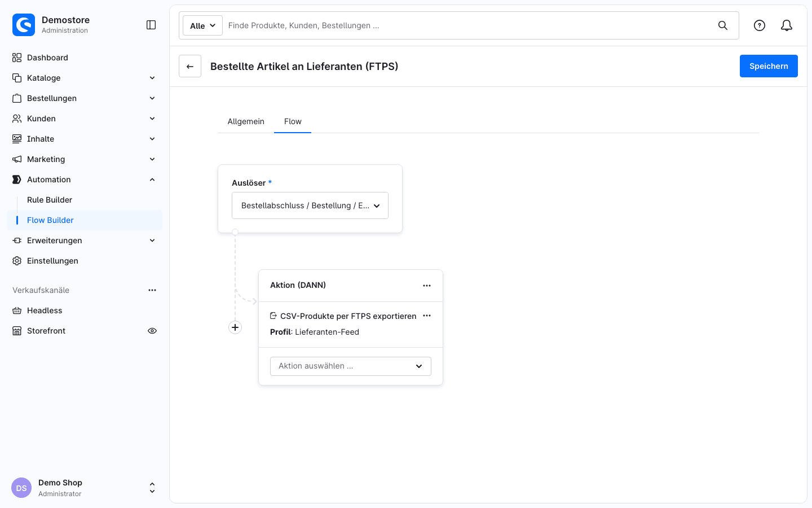This screenshot has width=812, height=508.
Task: Select the Rule Builder menu item
Action: click(50, 200)
